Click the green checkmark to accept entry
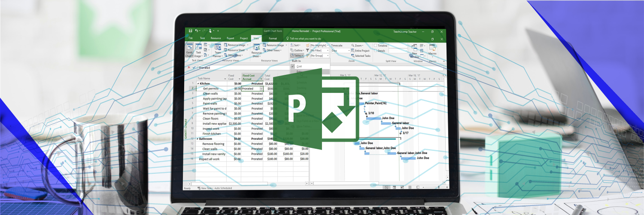 click(194, 68)
